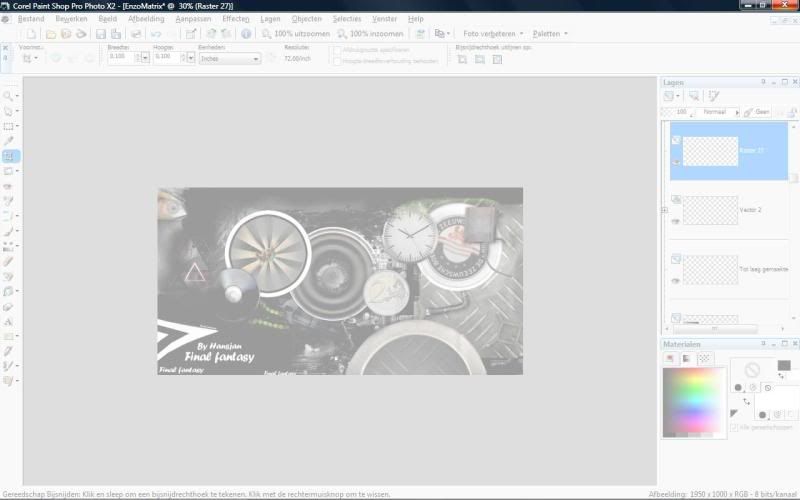
Task: Enable Afdrukgrootte specifiëren checkbox
Action: (x=337, y=50)
